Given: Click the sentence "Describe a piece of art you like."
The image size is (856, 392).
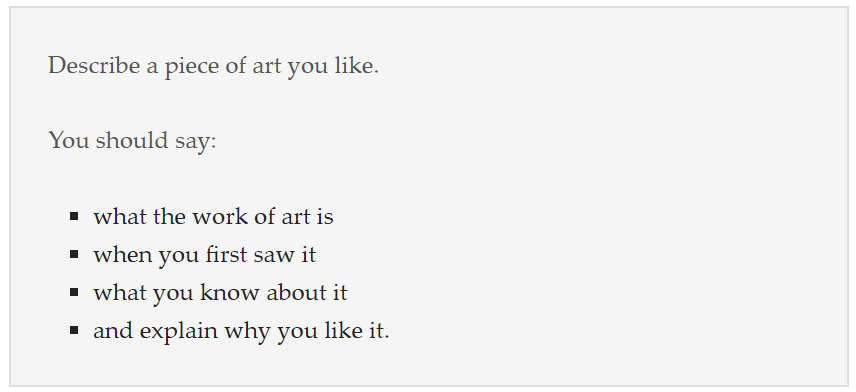Looking at the screenshot, I should tap(213, 66).
